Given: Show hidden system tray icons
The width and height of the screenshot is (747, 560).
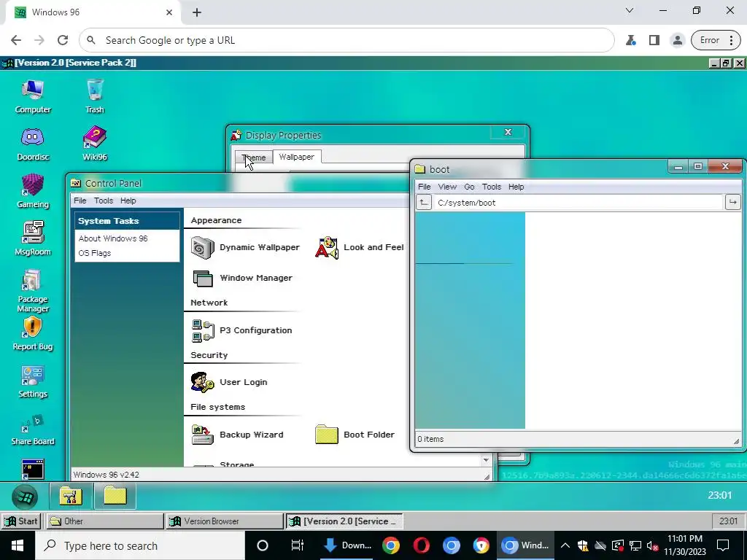Looking at the screenshot, I should point(565,545).
